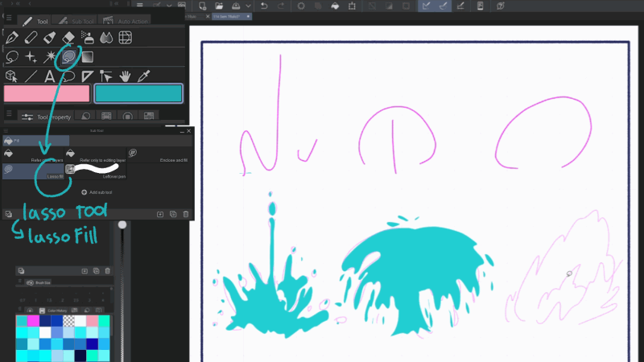Click the pink sub color swatch
Viewport: 644px width, 362px height.
pos(47,93)
